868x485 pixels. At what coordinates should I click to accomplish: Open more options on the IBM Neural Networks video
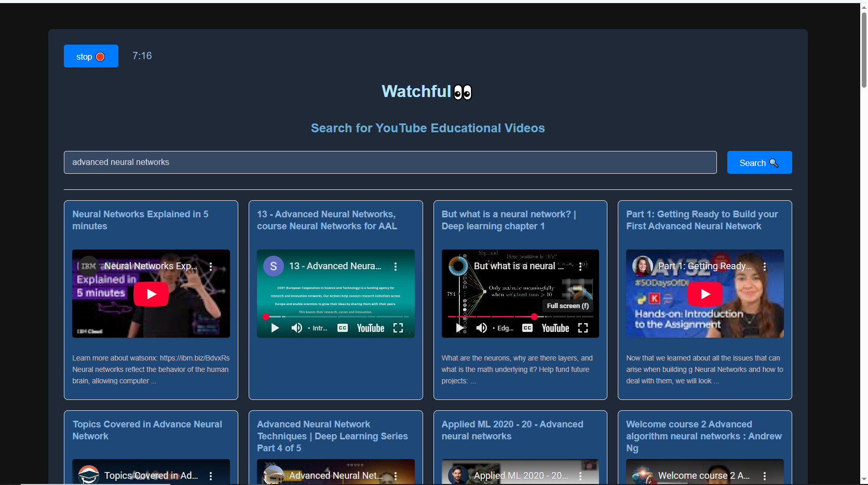211,266
